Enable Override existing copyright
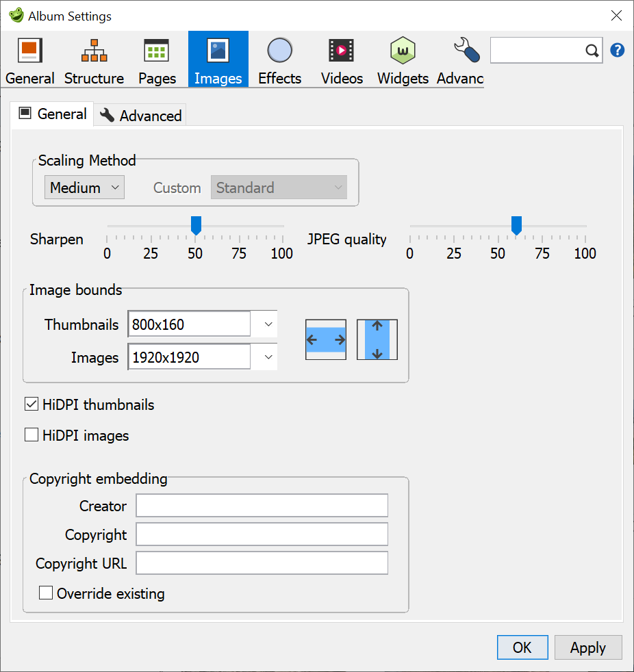Viewport: 634px width, 672px height. (x=45, y=593)
